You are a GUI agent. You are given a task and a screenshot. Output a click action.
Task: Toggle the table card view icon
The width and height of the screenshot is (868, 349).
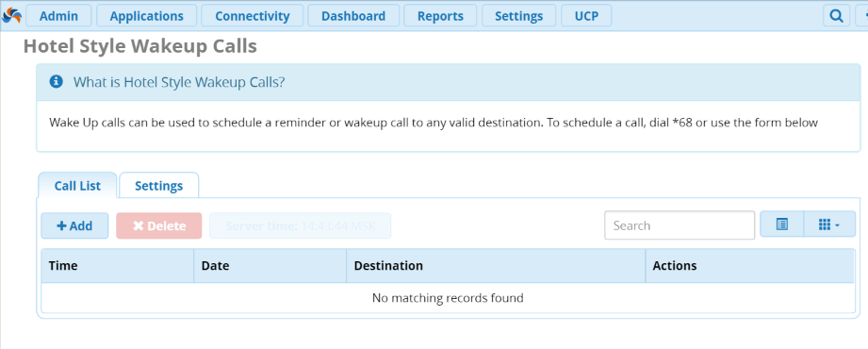(x=781, y=224)
